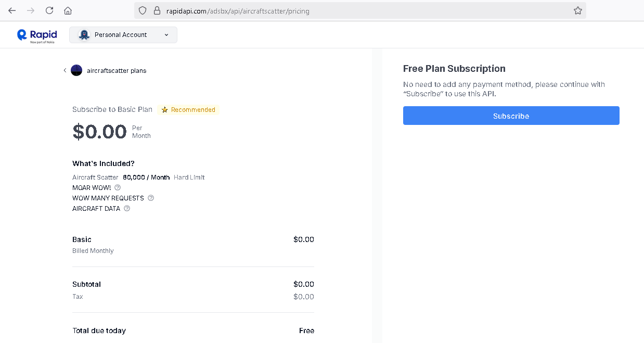The width and height of the screenshot is (644, 343).
Task: Click the Personal Account dropdown chevron
Action: pos(166,35)
